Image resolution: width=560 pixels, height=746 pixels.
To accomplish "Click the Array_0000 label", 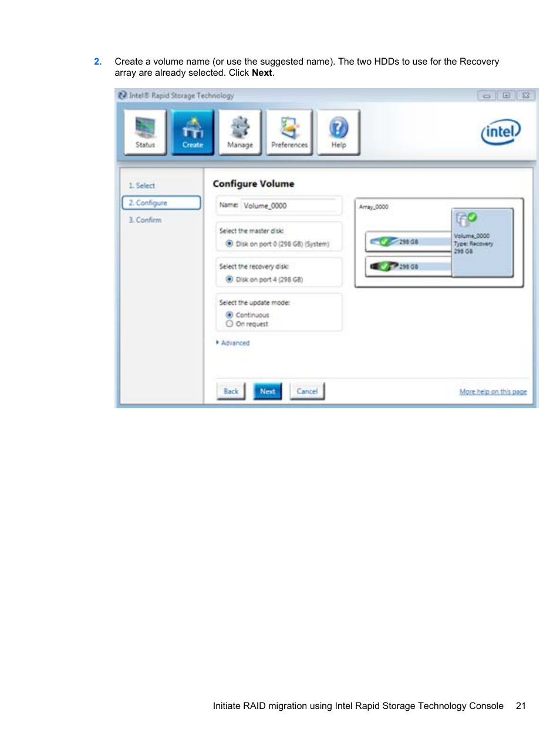I will (374, 207).
